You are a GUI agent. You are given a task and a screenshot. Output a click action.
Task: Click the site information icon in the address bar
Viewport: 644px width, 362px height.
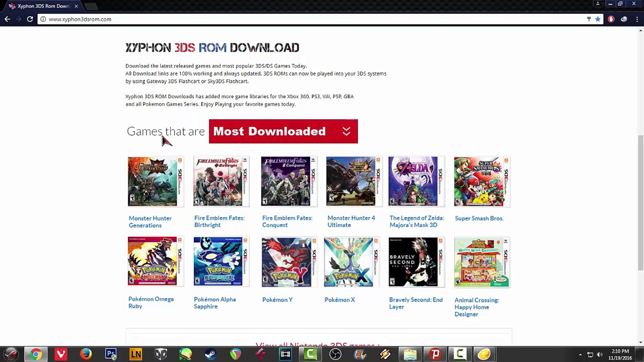[x=43, y=19]
